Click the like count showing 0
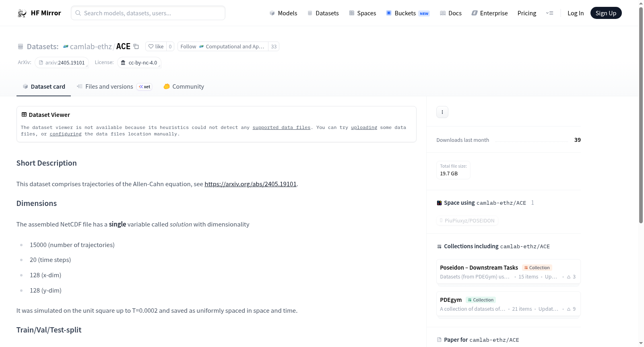The width and height of the screenshot is (644, 347). 170,47
